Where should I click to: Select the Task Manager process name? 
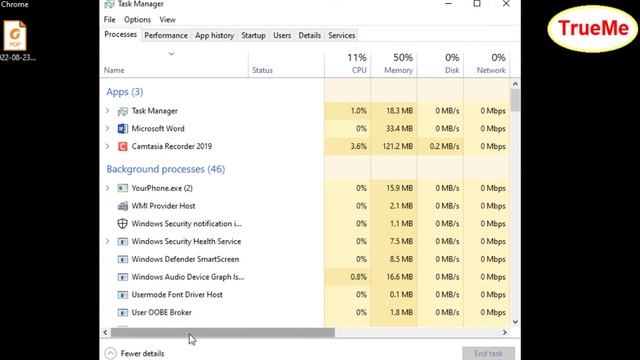pos(154,111)
